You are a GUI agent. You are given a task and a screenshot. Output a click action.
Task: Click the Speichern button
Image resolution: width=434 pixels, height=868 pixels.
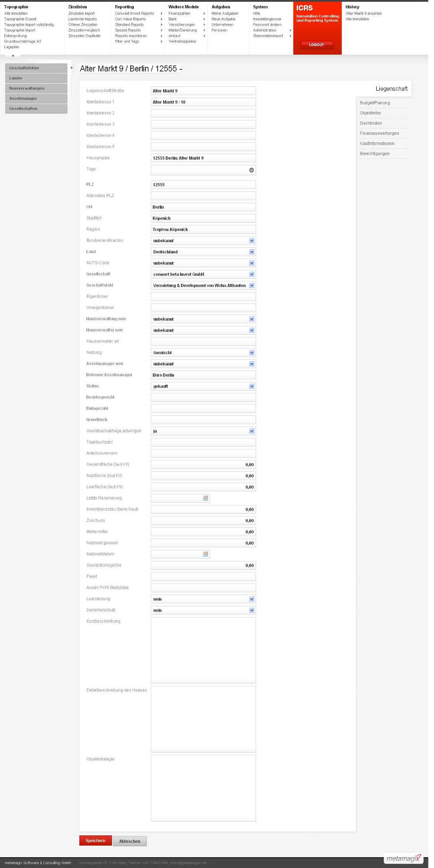tap(95, 841)
